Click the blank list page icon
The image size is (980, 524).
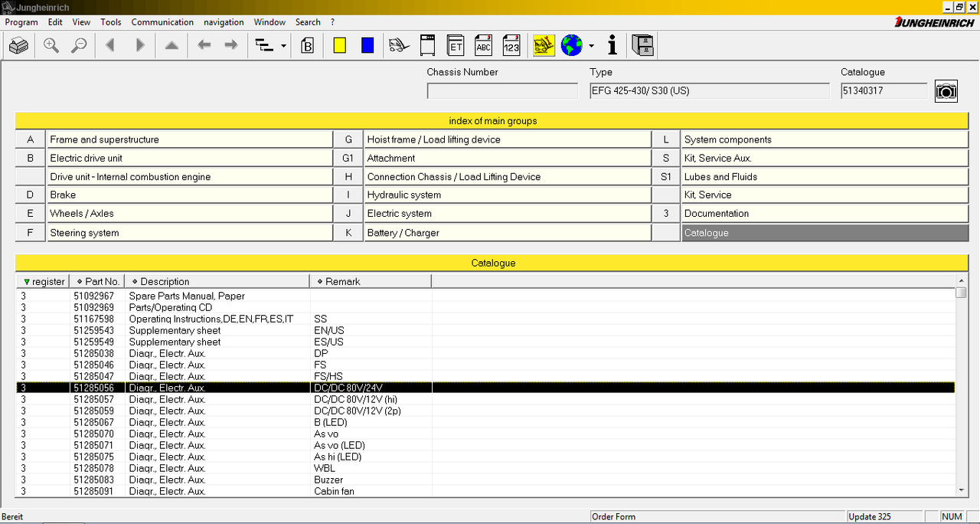427,46
